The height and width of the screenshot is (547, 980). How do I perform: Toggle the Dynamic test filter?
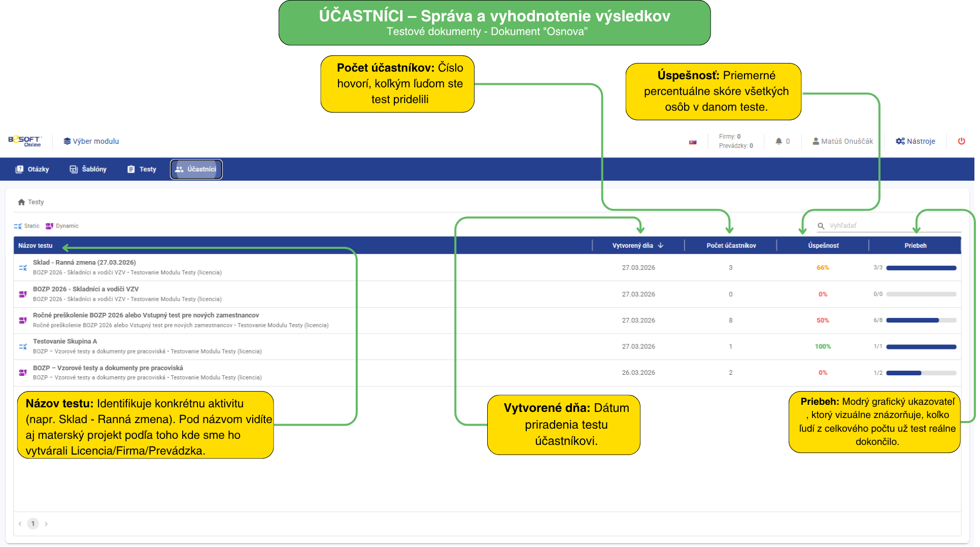click(62, 226)
